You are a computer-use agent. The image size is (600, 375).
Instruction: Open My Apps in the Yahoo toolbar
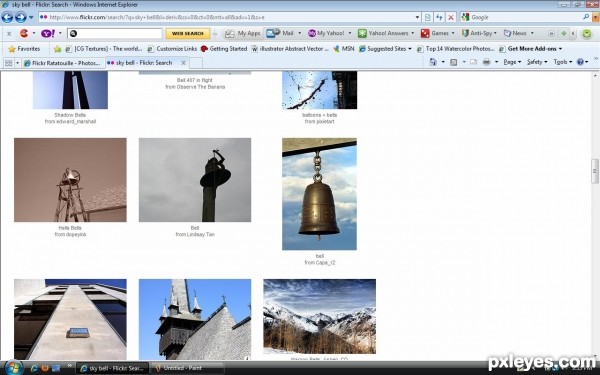point(243,33)
